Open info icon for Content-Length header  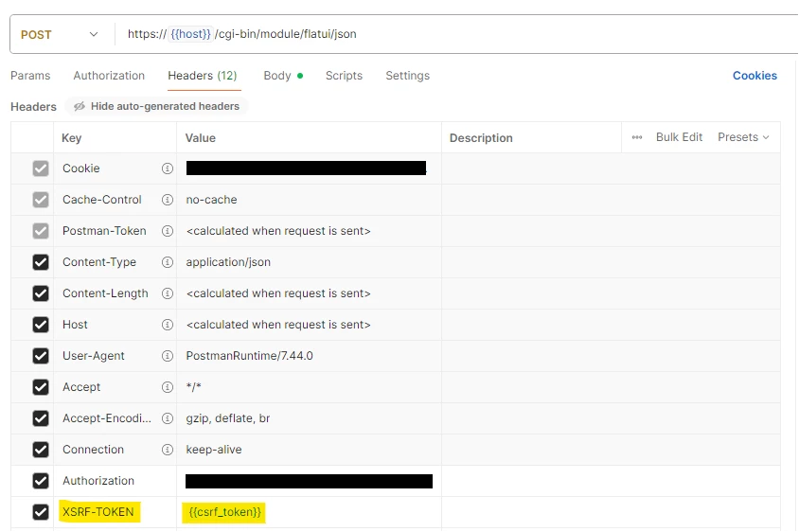point(168,293)
